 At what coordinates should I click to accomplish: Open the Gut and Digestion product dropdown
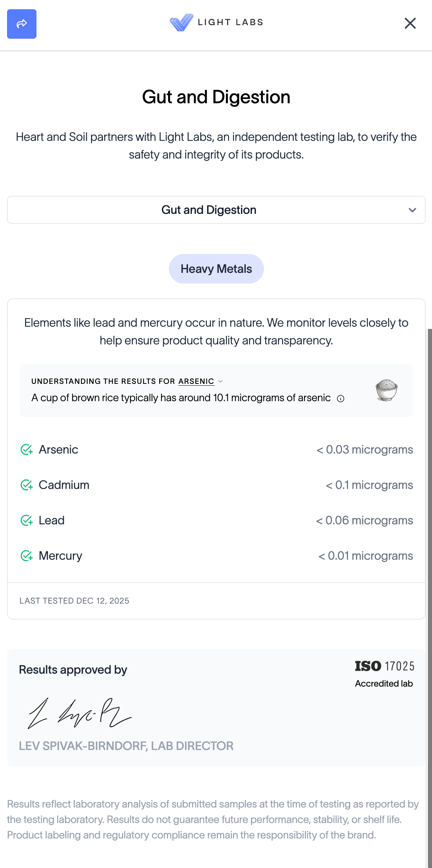pos(216,210)
